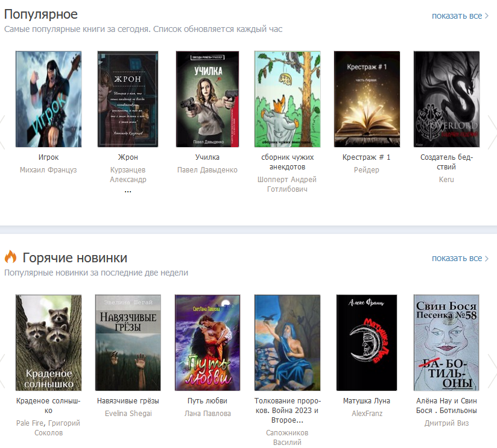Open author Рейдер
Viewport: 497px width, 448px height.
366,170
